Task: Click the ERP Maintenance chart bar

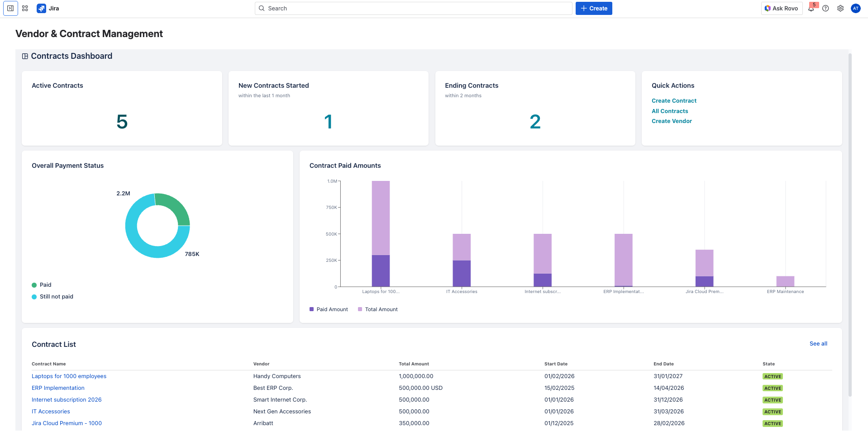Action: click(x=785, y=281)
